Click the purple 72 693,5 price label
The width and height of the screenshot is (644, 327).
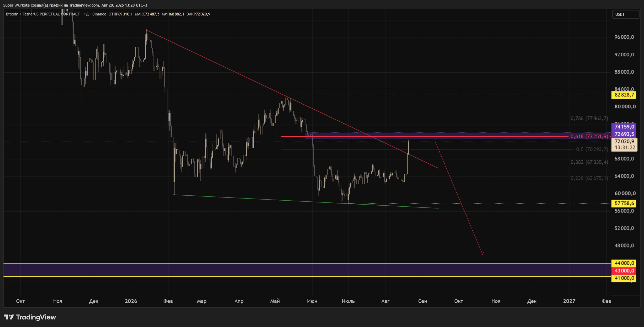click(x=624, y=134)
